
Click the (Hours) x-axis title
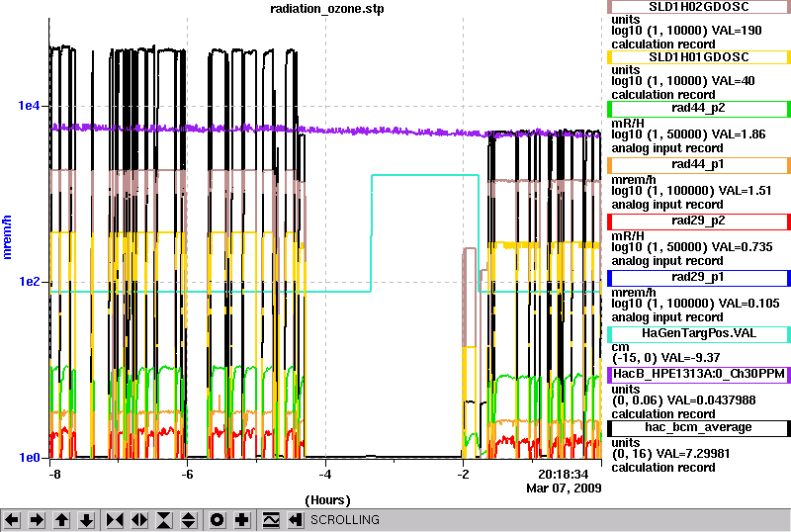pos(327,500)
